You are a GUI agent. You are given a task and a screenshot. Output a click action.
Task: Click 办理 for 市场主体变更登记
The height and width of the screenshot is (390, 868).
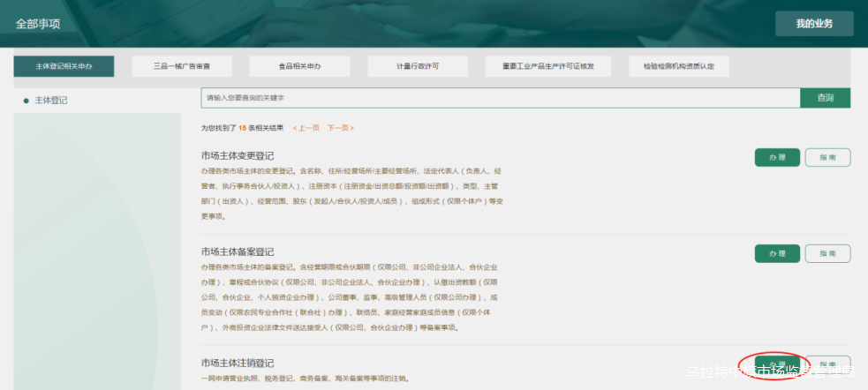click(x=777, y=158)
